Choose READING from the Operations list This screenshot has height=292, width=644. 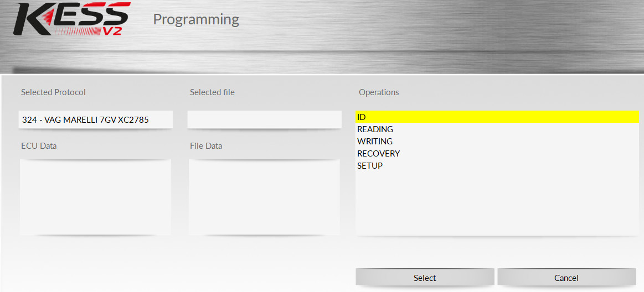(375, 129)
